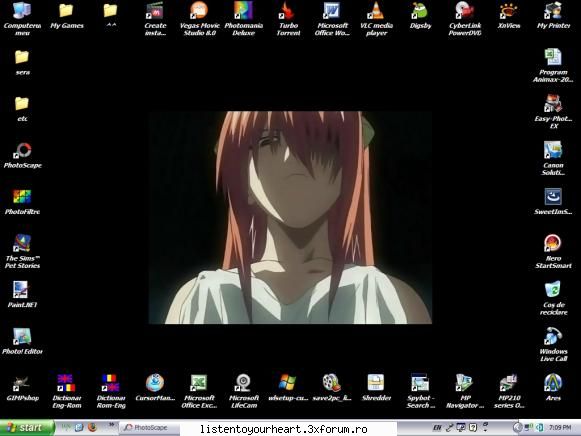Screen dimensions: 581x436
Task: Open Windows Live Call
Action: pos(553,345)
